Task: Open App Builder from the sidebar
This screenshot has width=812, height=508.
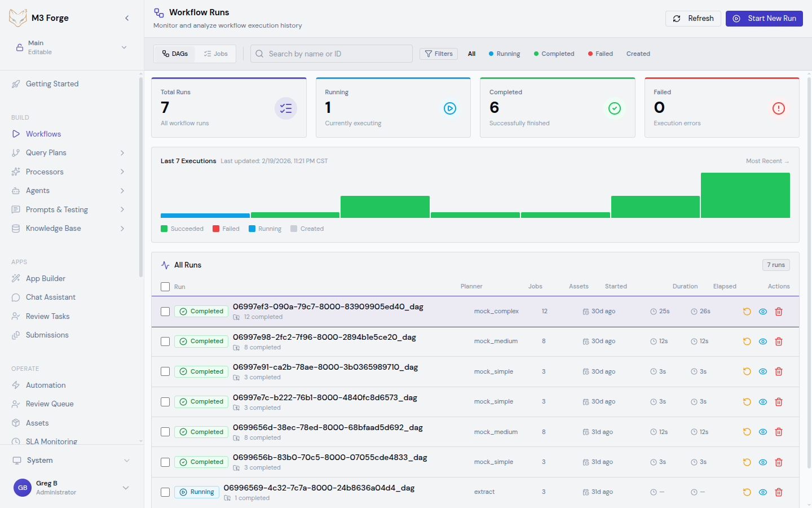Action: pos(46,278)
